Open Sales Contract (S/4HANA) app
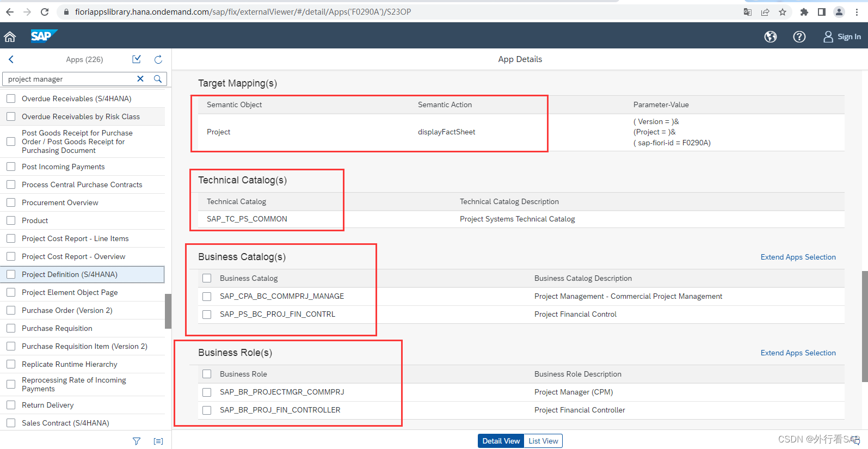This screenshot has width=868, height=449. pos(65,423)
